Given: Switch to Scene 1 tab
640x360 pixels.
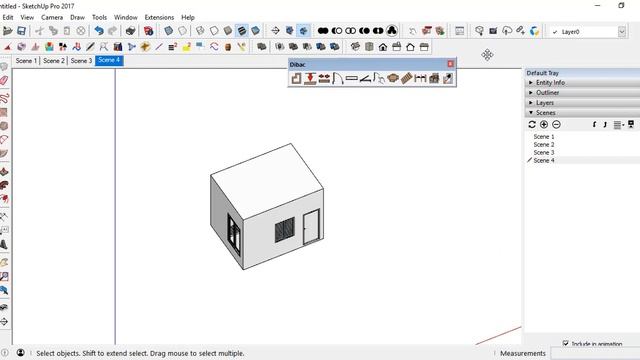Looking at the screenshot, I should (26, 60).
